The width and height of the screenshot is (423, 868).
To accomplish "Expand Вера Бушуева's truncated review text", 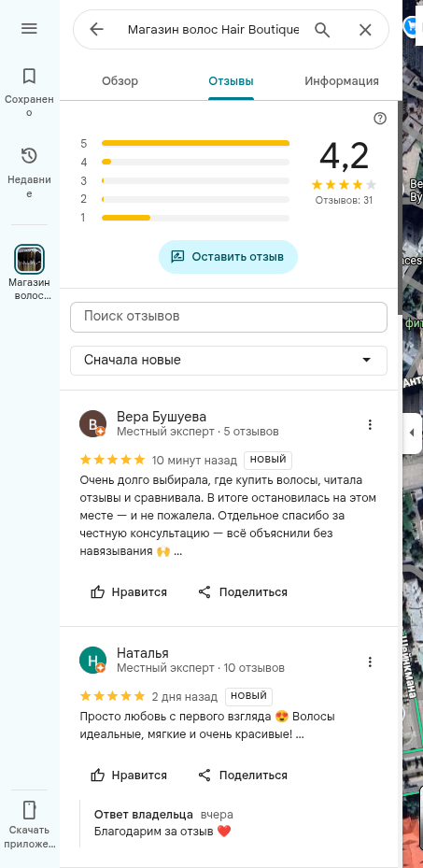I will (177, 551).
